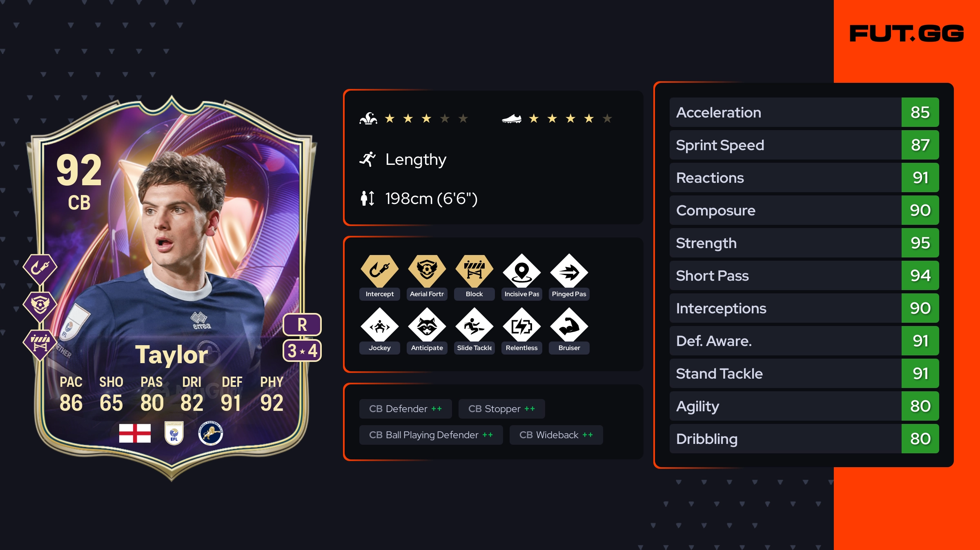
Task: Select the Slide Tackle playstyle icon
Action: pyautogui.click(x=474, y=325)
